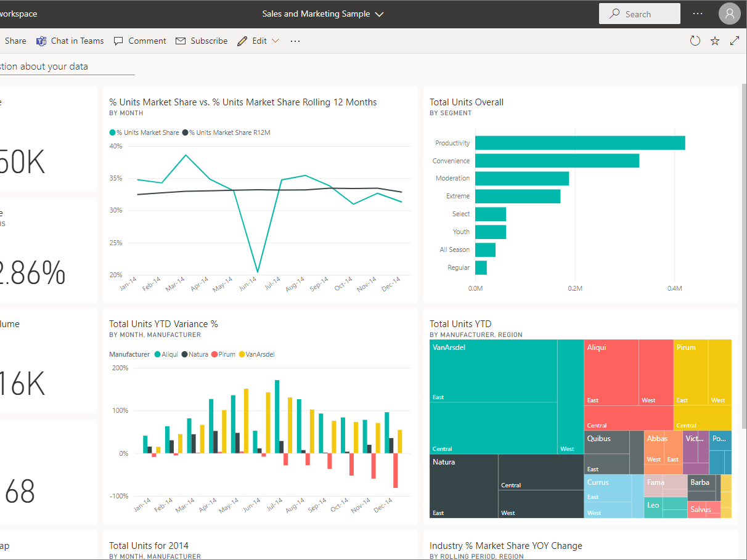This screenshot has height=560, width=747.
Task: Click the Q&A question input field
Action: [x=67, y=67]
